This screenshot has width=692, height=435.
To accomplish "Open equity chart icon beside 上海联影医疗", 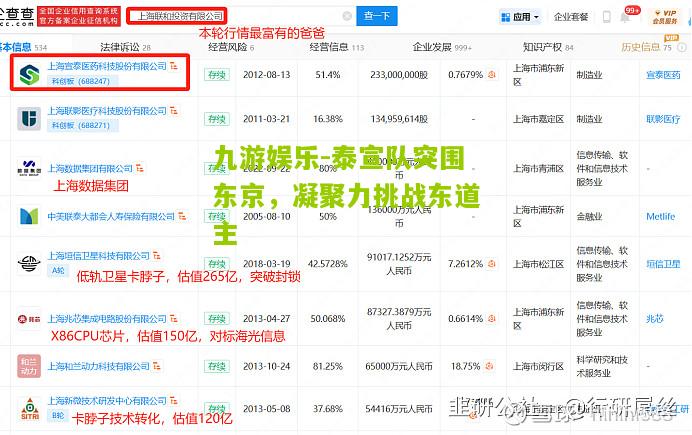I will (174, 111).
